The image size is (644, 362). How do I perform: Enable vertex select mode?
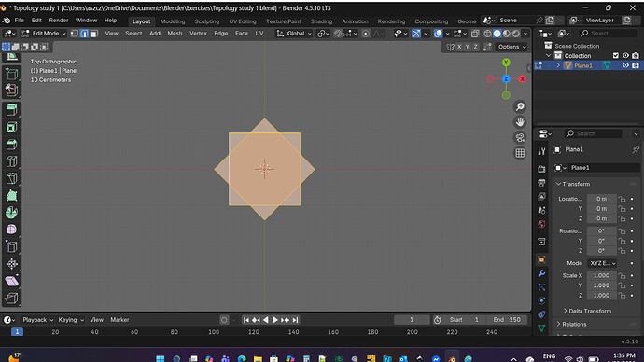click(75, 34)
